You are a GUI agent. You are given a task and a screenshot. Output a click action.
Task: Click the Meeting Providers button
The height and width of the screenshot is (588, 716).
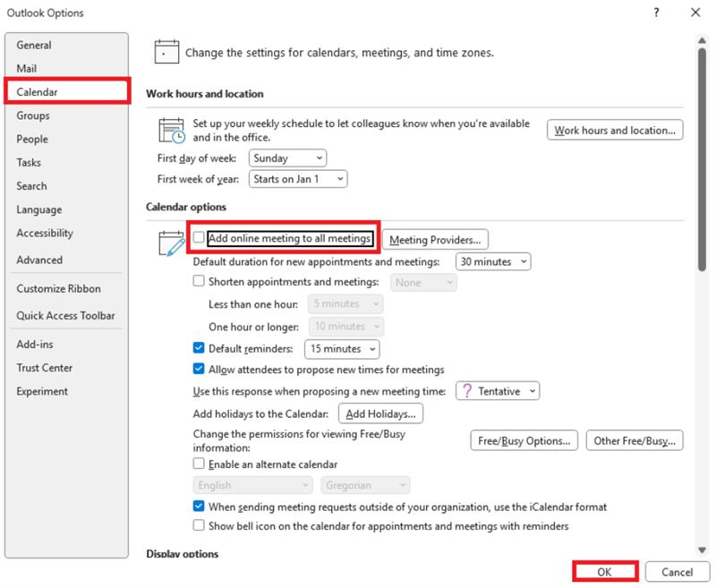pyautogui.click(x=435, y=240)
